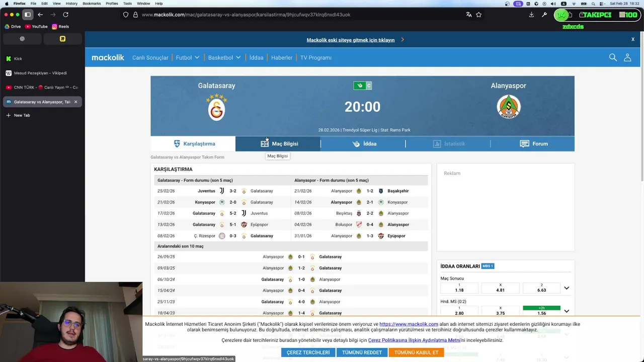Open the site search magnifier icon
The image size is (644, 362).
coord(613,57)
